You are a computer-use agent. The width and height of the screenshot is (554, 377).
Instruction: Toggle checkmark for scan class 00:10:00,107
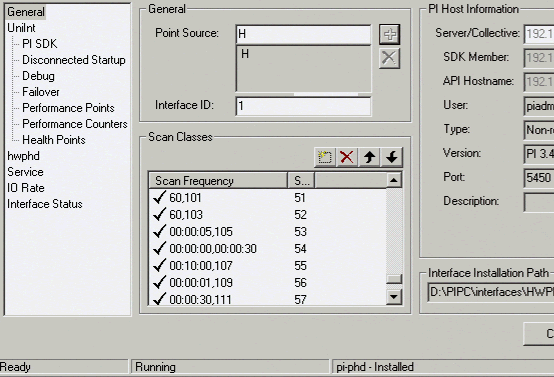[x=160, y=265]
